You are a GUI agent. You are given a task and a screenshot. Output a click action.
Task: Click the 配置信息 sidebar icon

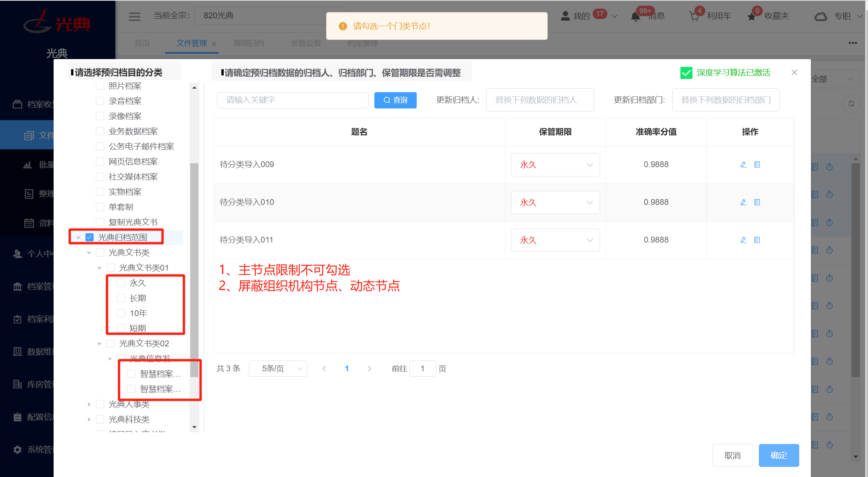(17, 417)
